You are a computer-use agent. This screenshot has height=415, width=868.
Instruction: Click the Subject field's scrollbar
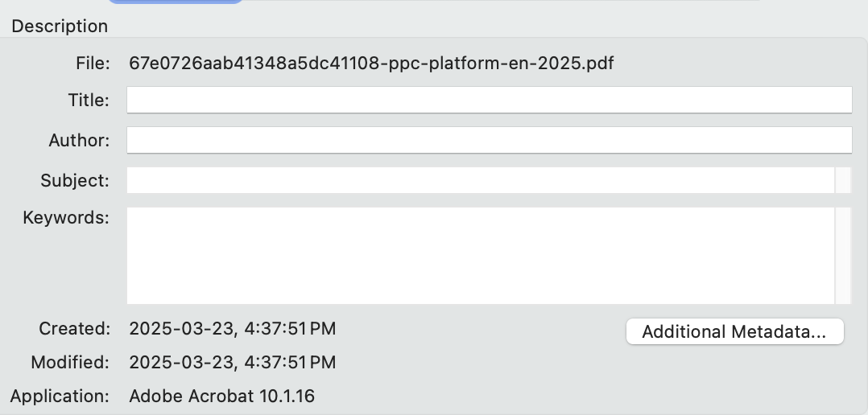pos(843,180)
